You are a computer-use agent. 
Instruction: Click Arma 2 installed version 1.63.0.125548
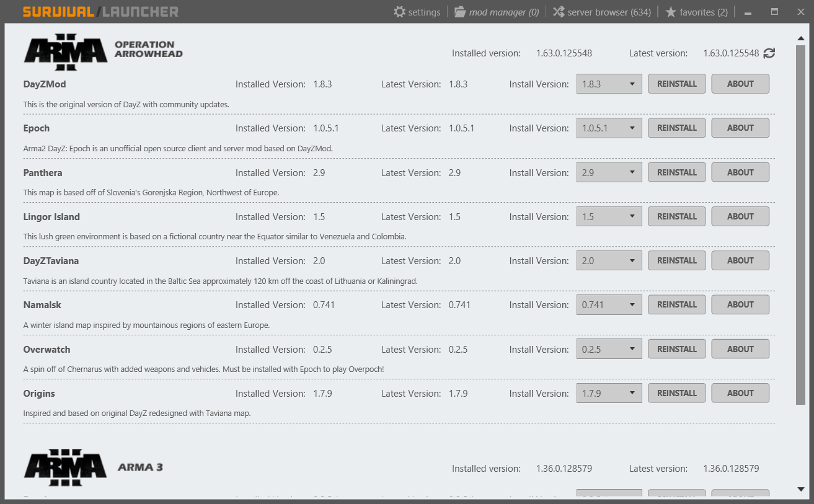tap(564, 53)
